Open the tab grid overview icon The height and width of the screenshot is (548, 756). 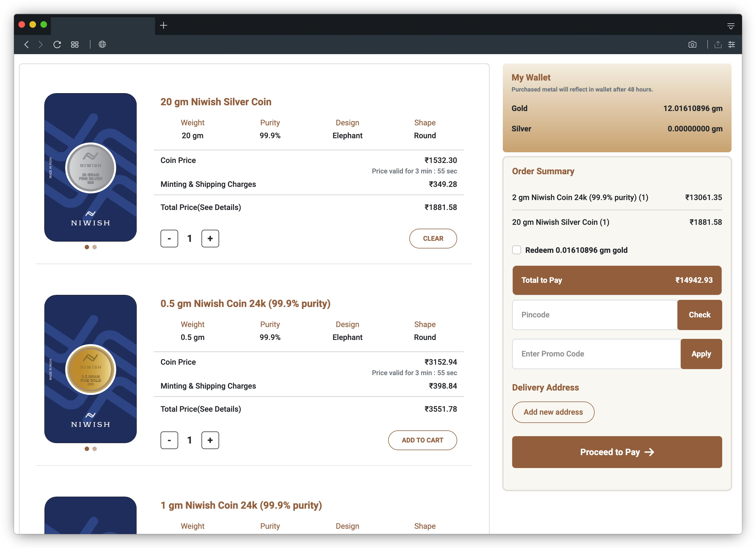75,44
